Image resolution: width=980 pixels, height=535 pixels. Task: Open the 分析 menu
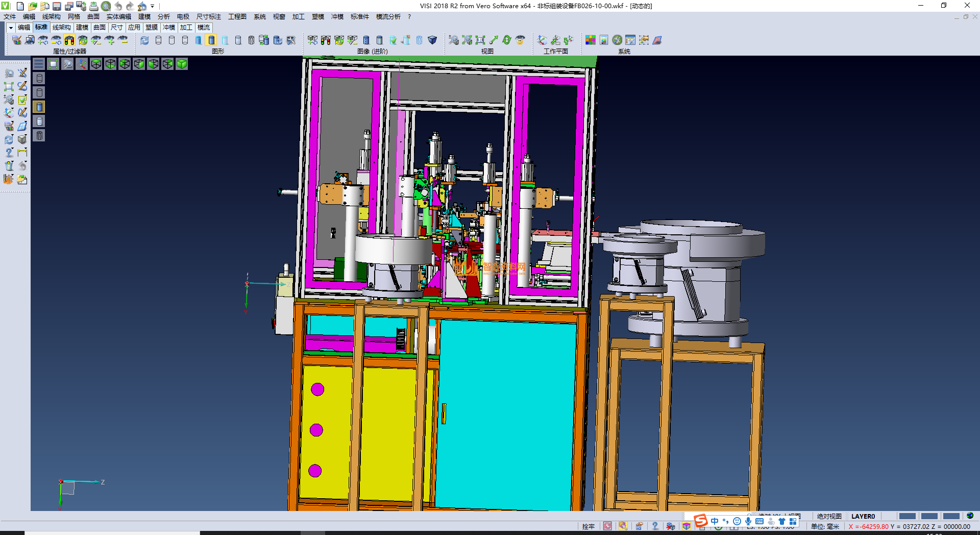pyautogui.click(x=163, y=17)
